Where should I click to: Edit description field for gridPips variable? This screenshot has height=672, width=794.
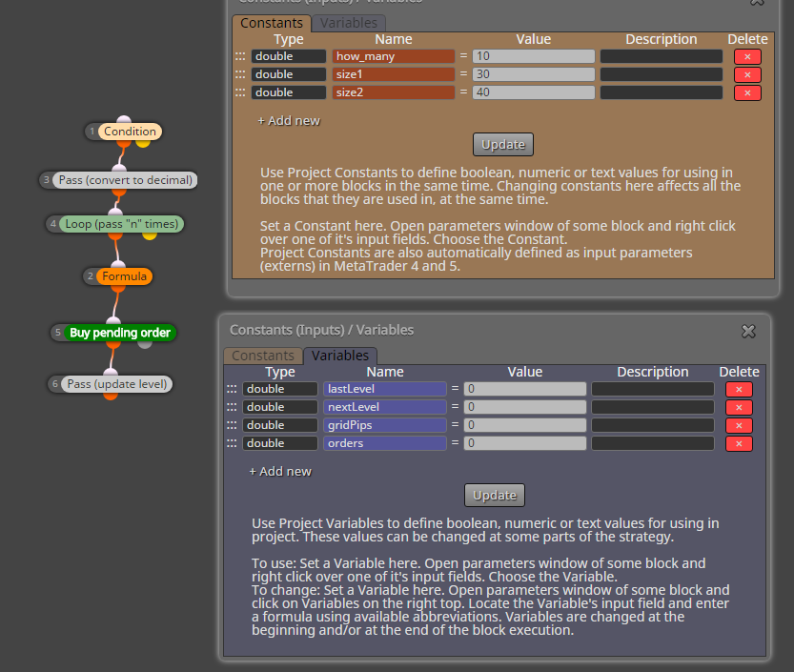(653, 425)
